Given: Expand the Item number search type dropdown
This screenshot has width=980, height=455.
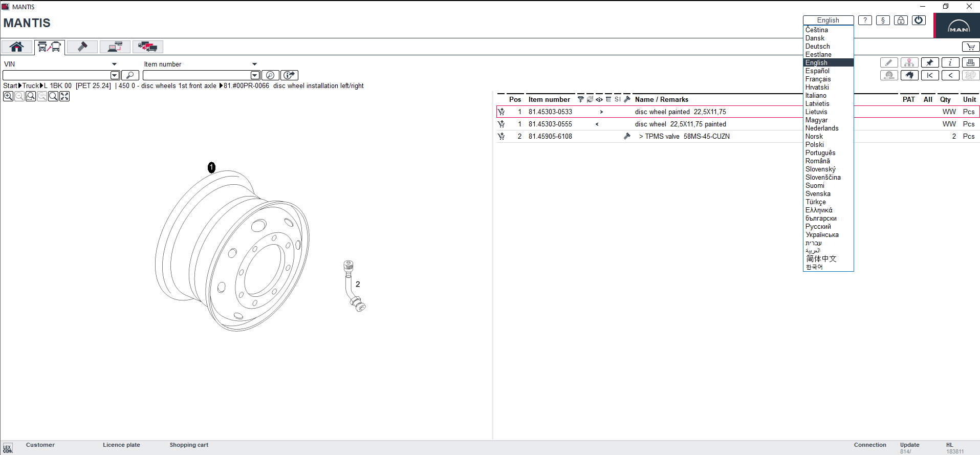Looking at the screenshot, I should pyautogui.click(x=254, y=64).
